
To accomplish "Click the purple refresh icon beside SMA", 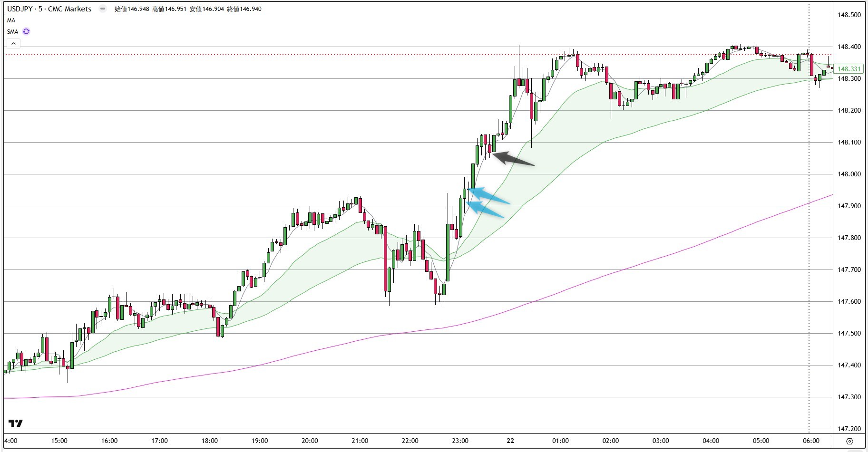I will (x=26, y=31).
